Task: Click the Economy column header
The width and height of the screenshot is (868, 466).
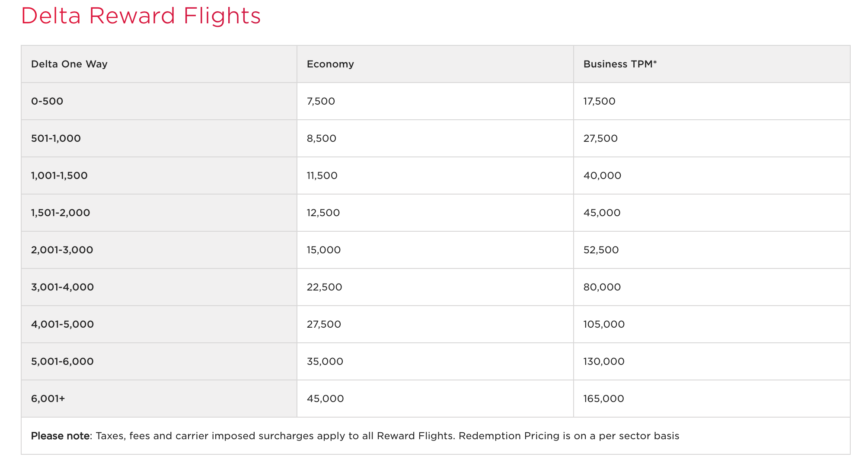Action: pos(330,64)
